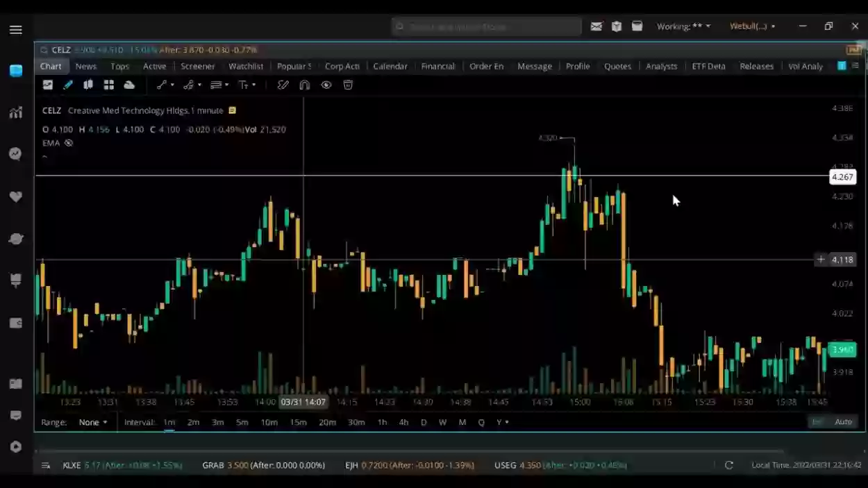Select the Pencil drawing tool
The width and height of the screenshot is (868, 488).
tap(68, 85)
